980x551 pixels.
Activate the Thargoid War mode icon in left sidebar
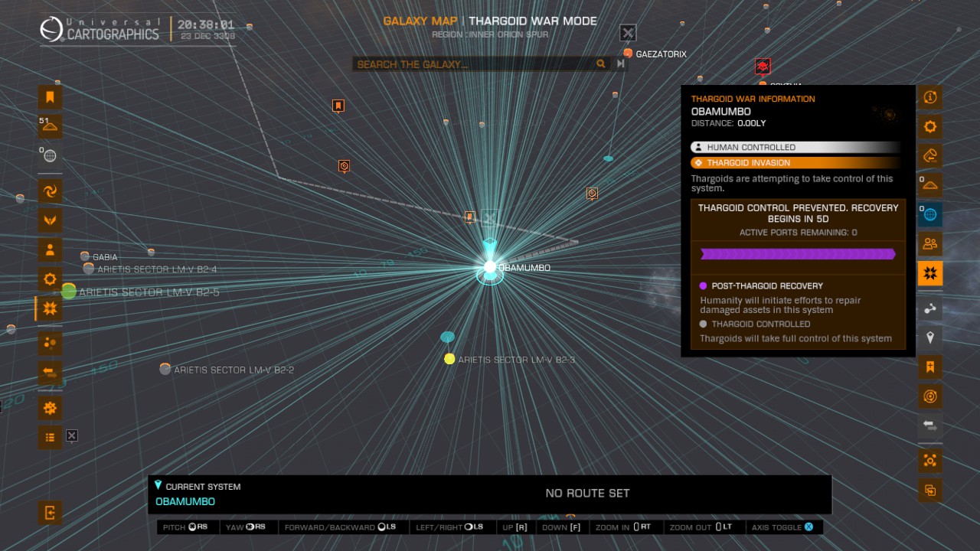tap(50, 308)
